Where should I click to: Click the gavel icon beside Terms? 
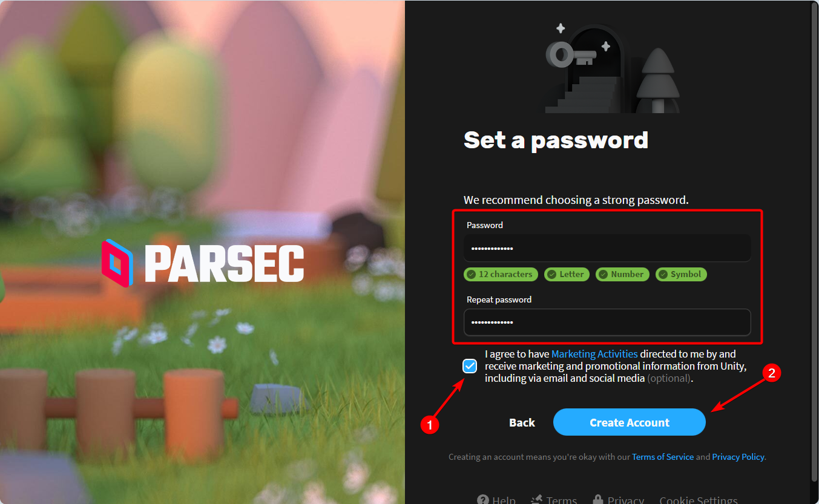click(536, 500)
